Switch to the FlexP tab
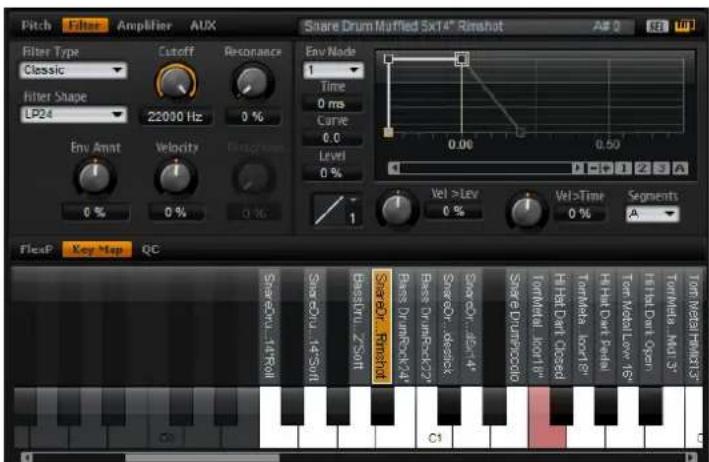This screenshot has width=709, height=462. [36, 249]
